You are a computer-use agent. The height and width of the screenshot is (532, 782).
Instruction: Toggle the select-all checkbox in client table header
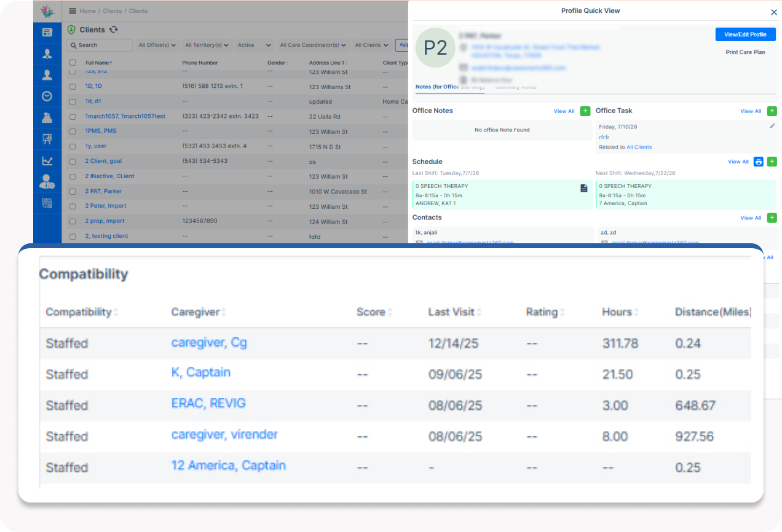coord(73,63)
